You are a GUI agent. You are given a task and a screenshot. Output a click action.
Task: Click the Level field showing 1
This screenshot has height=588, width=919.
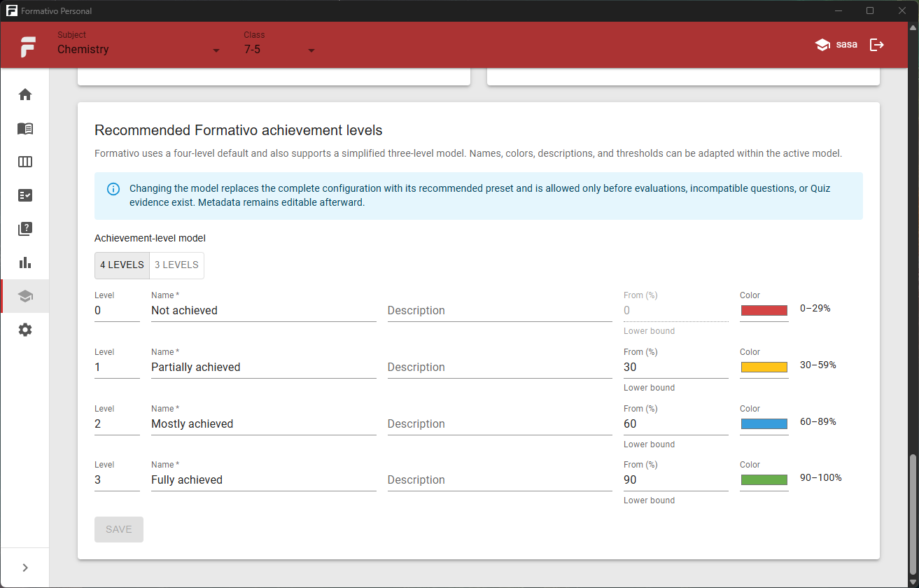(117, 367)
